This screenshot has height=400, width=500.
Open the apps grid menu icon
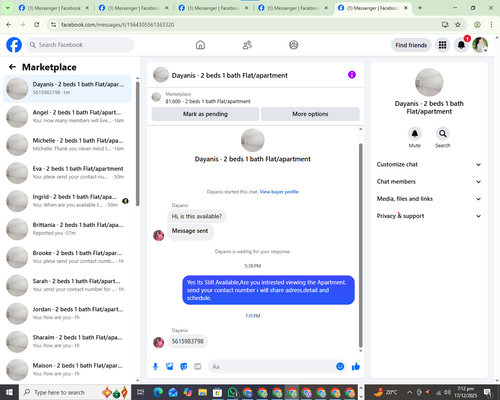[x=442, y=45]
